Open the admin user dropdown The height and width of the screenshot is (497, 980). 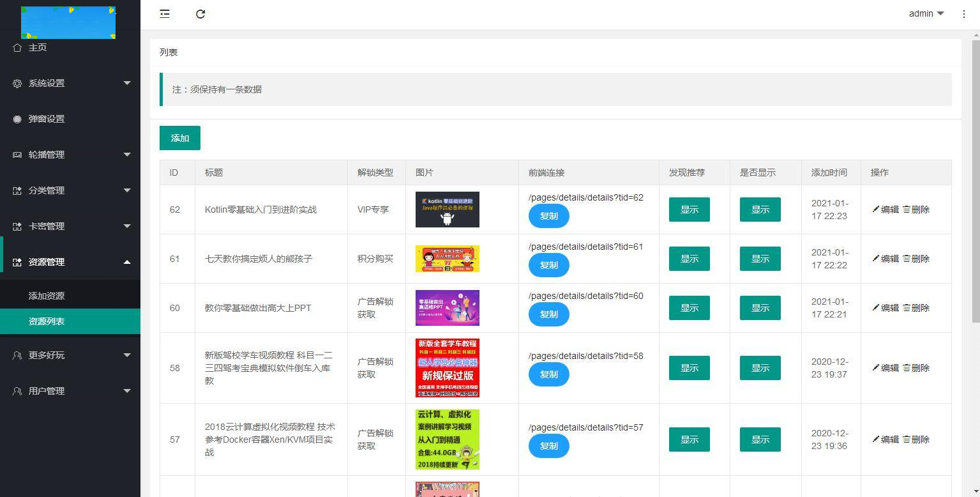(926, 13)
